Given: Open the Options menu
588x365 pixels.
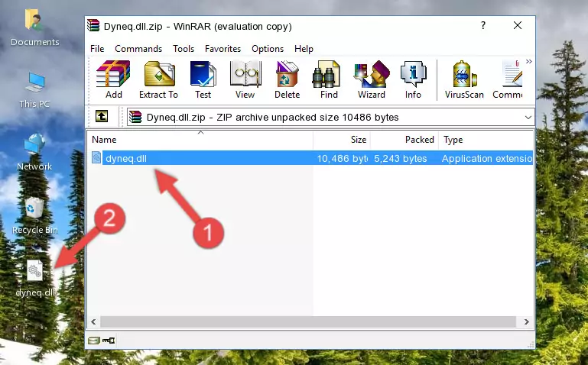Looking at the screenshot, I should [x=268, y=49].
